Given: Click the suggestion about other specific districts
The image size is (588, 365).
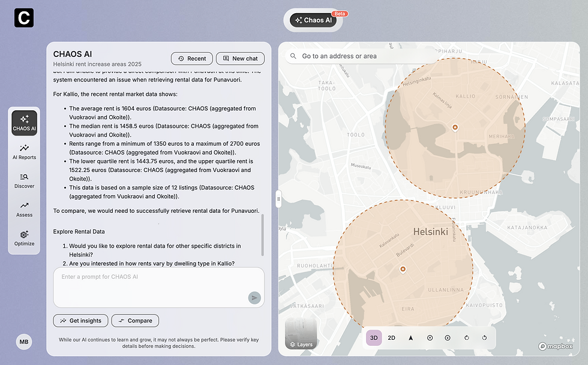Looking at the screenshot, I should tap(155, 251).
